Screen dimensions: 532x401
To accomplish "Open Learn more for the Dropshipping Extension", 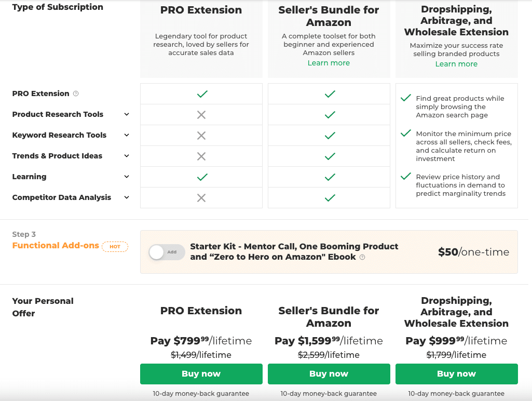I will click(x=456, y=63).
